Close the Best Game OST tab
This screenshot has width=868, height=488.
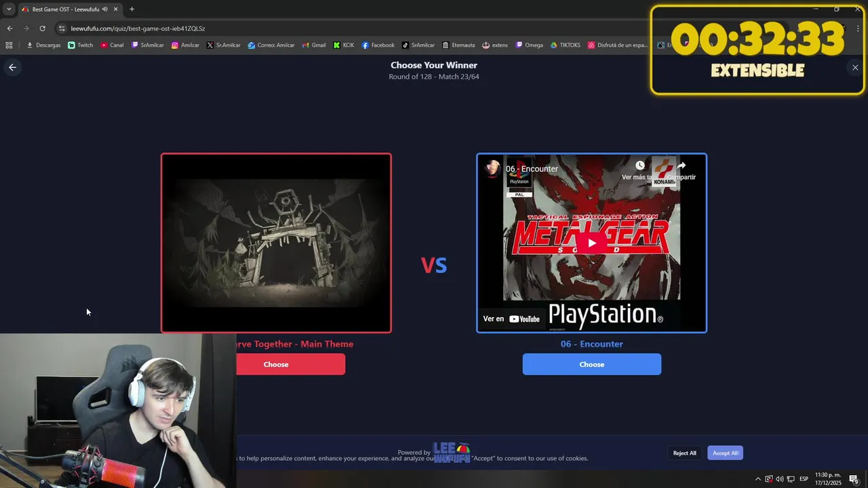[115, 9]
